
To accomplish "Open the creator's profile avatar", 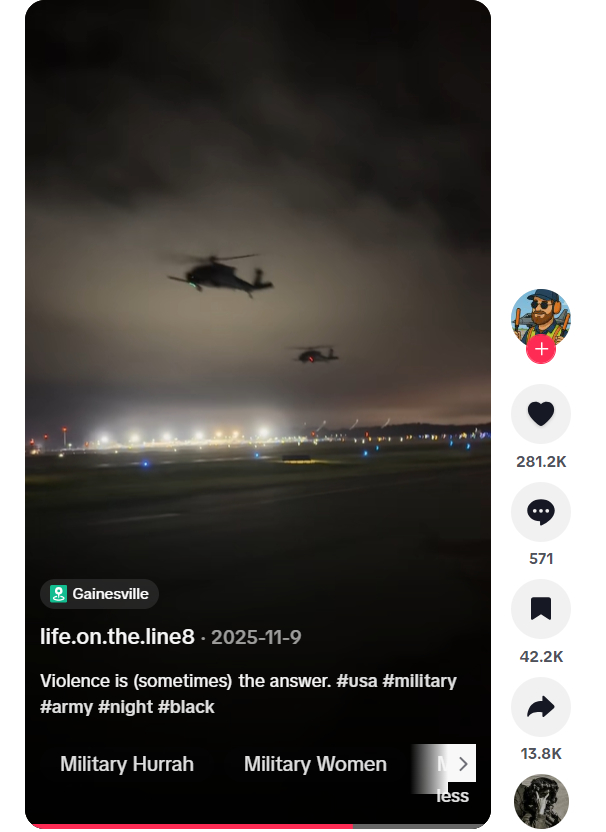I will tap(540, 316).
